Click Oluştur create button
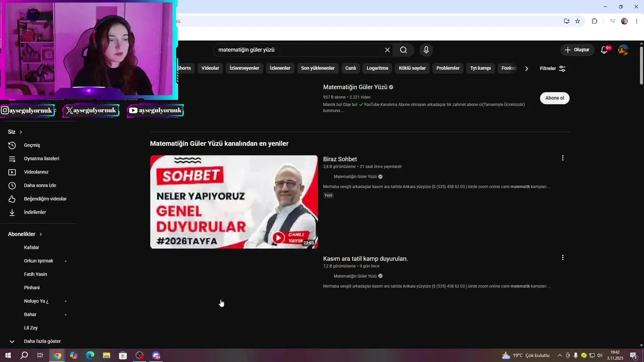644x362 pixels. [577, 50]
